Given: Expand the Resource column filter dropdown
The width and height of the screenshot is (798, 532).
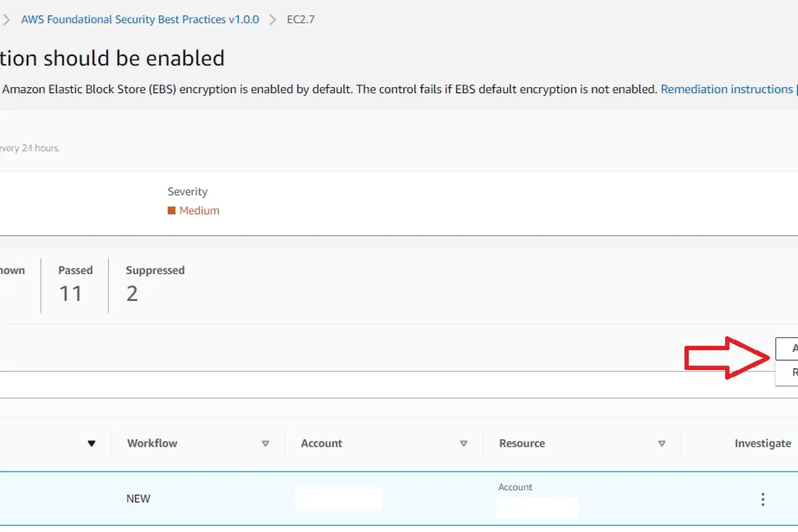Looking at the screenshot, I should (662, 443).
